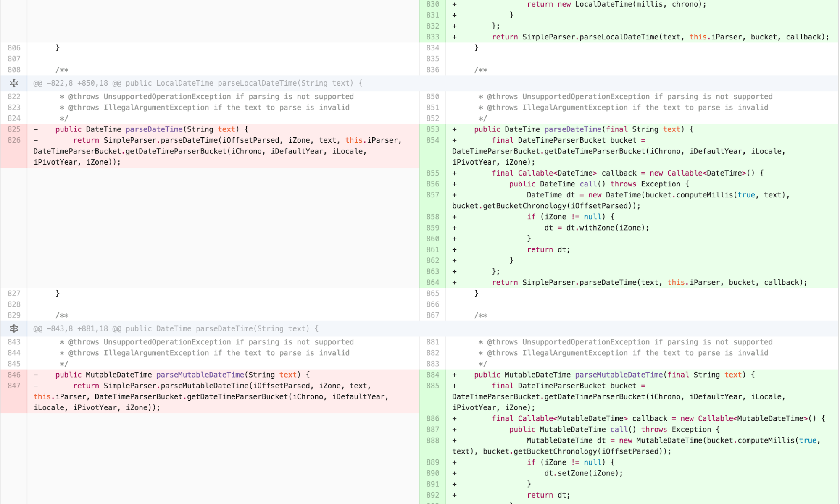The width and height of the screenshot is (840, 504).
Task: Select right line number 864
Action: (x=433, y=282)
